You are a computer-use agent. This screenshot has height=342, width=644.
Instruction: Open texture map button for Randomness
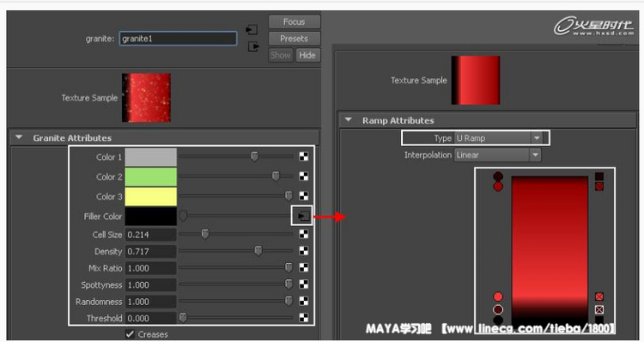coord(303,301)
